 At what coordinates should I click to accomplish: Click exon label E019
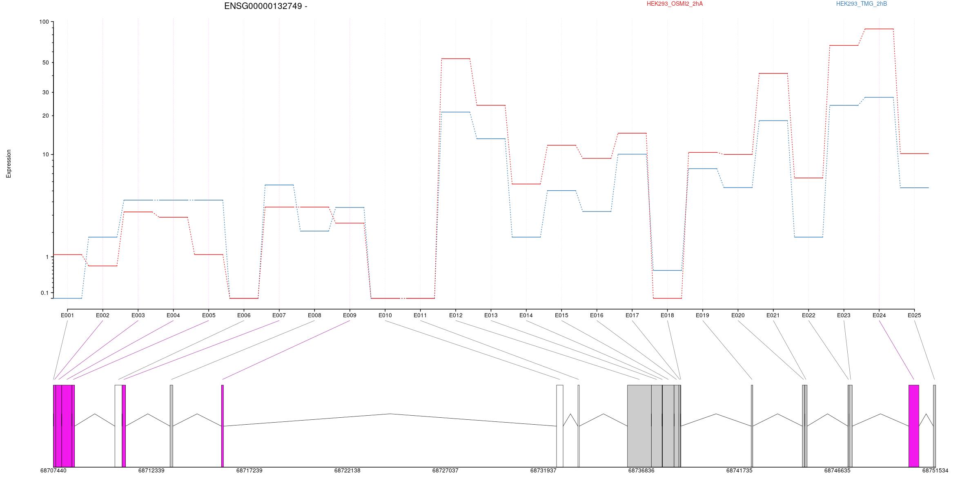click(x=702, y=315)
